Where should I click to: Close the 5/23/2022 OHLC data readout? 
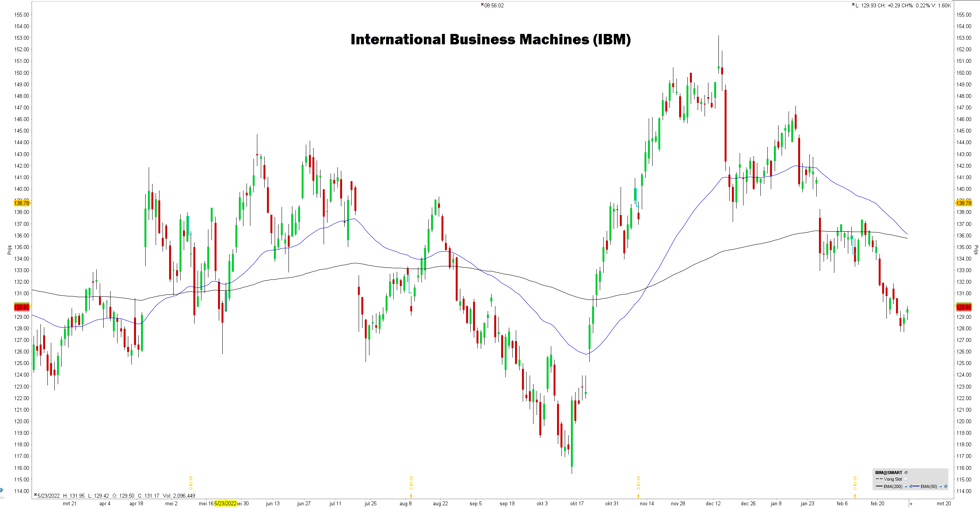click(35, 495)
